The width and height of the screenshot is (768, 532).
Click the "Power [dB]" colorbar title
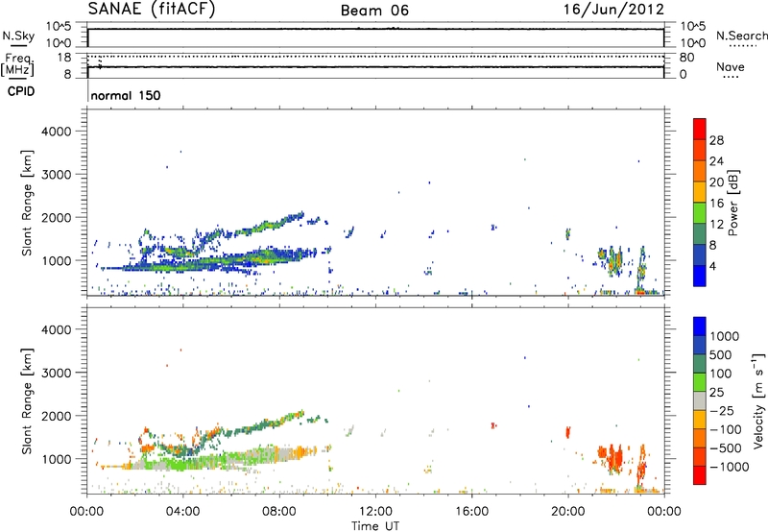pyautogui.click(x=733, y=203)
